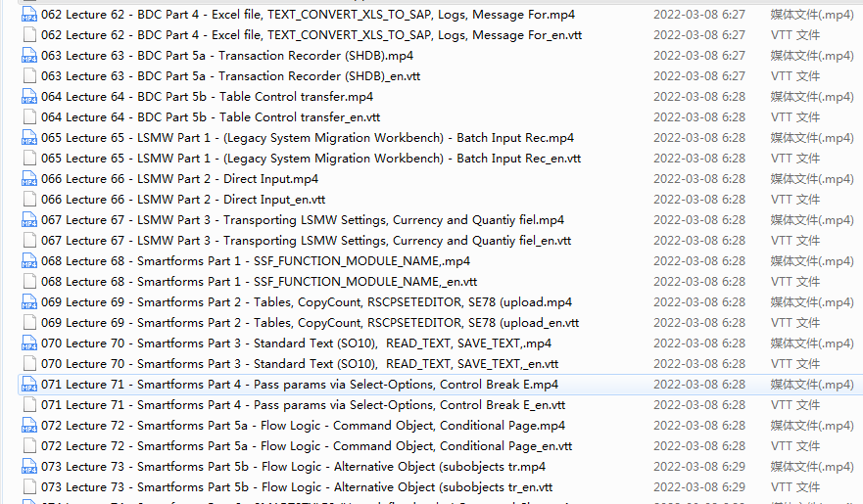
Task: Click 媒体文件(.mp4) type of 071 .mp4 row
Action: pos(812,385)
